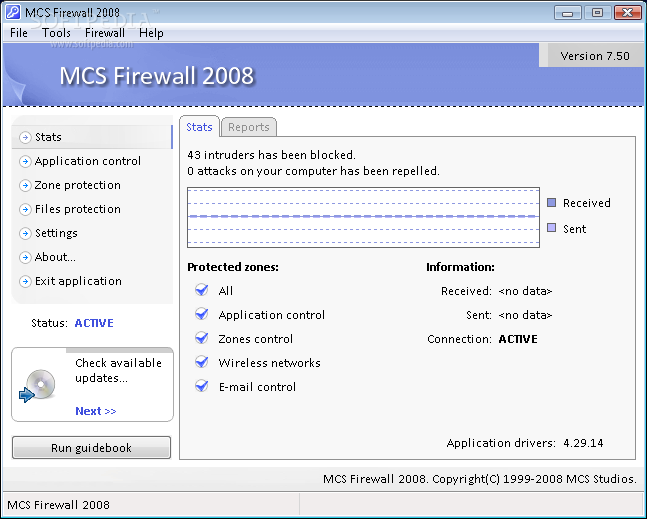The width and height of the screenshot is (647, 519).
Task: Click the Version 7.50 label
Action: [x=595, y=56]
